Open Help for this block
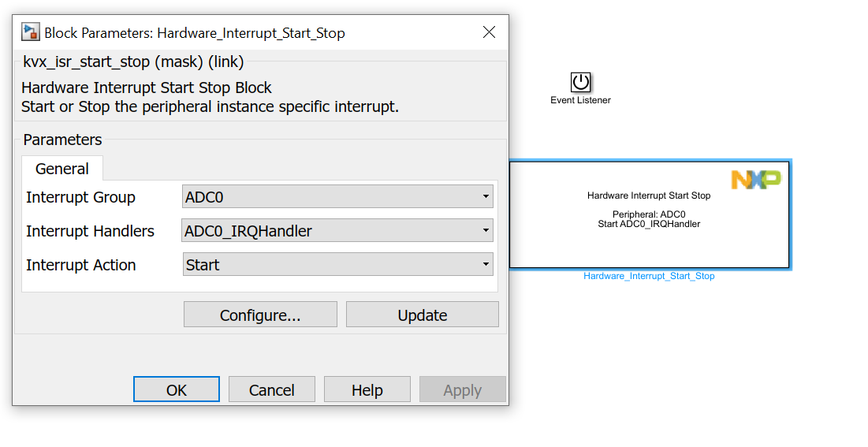868x447 pixels. tap(367, 389)
